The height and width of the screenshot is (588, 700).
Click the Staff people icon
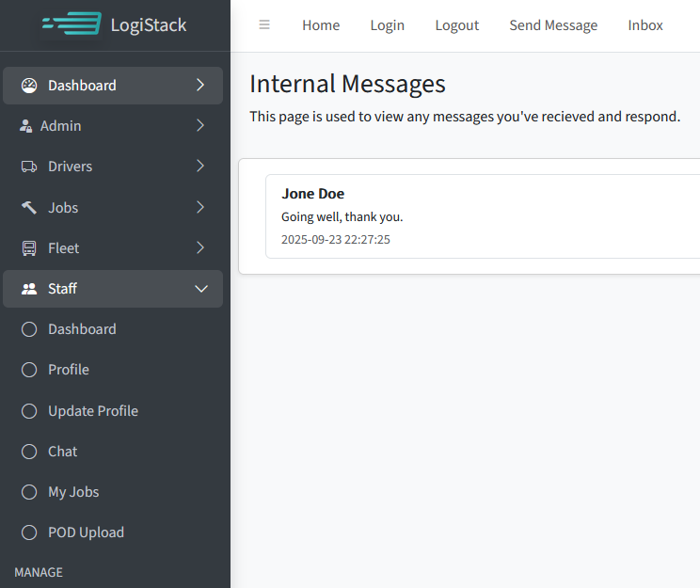[x=29, y=289]
